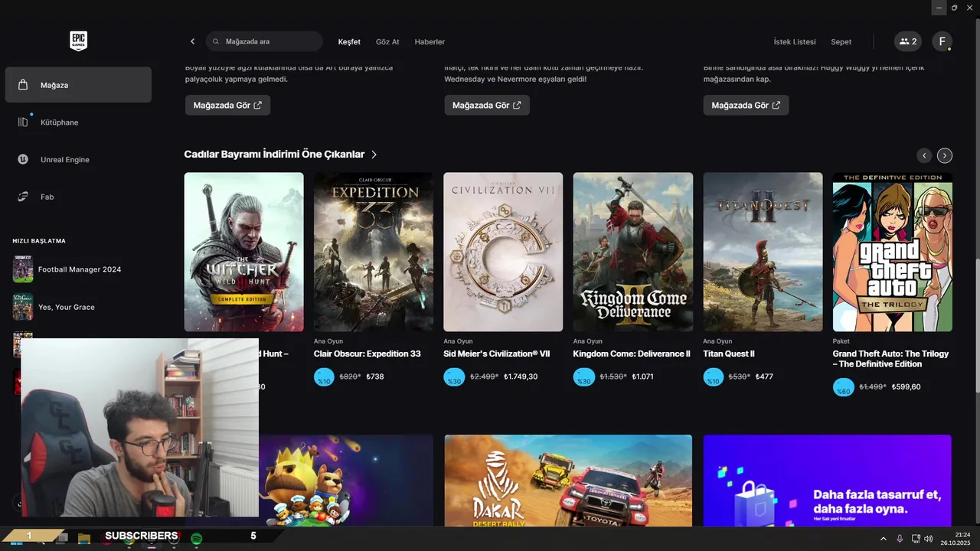This screenshot has height=551, width=980.
Task: Click middle Mağazada Gör button under Wednesday text
Action: (487, 105)
